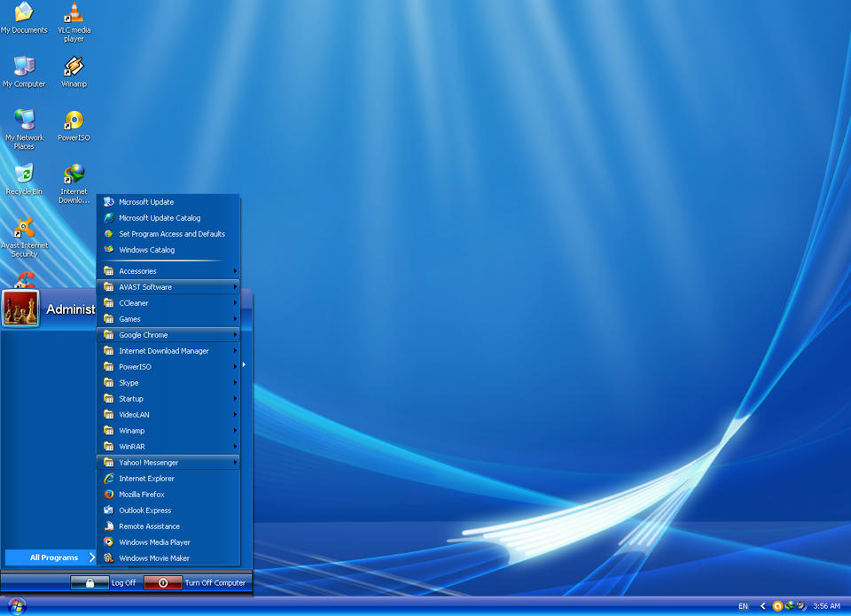Image resolution: width=851 pixels, height=616 pixels.
Task: Click the Administrator chess user picture
Action: coord(20,308)
